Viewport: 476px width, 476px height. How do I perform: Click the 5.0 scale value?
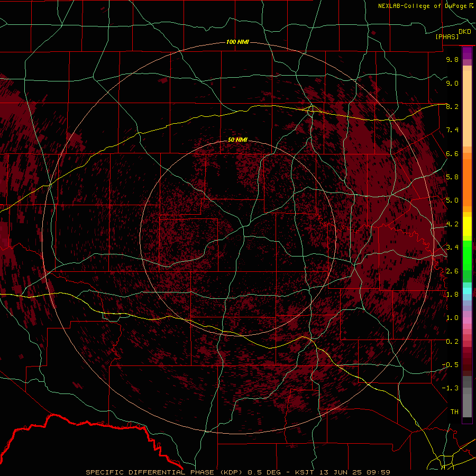(452, 200)
